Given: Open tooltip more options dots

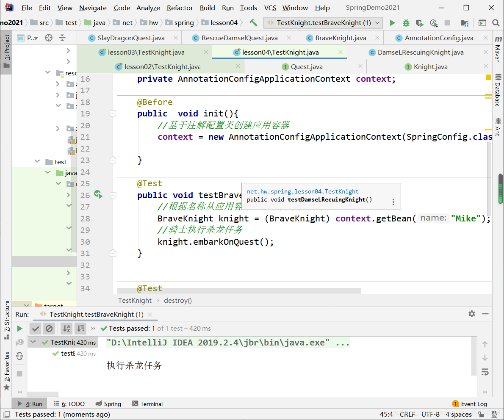Looking at the screenshot, I should pyautogui.click(x=393, y=202).
